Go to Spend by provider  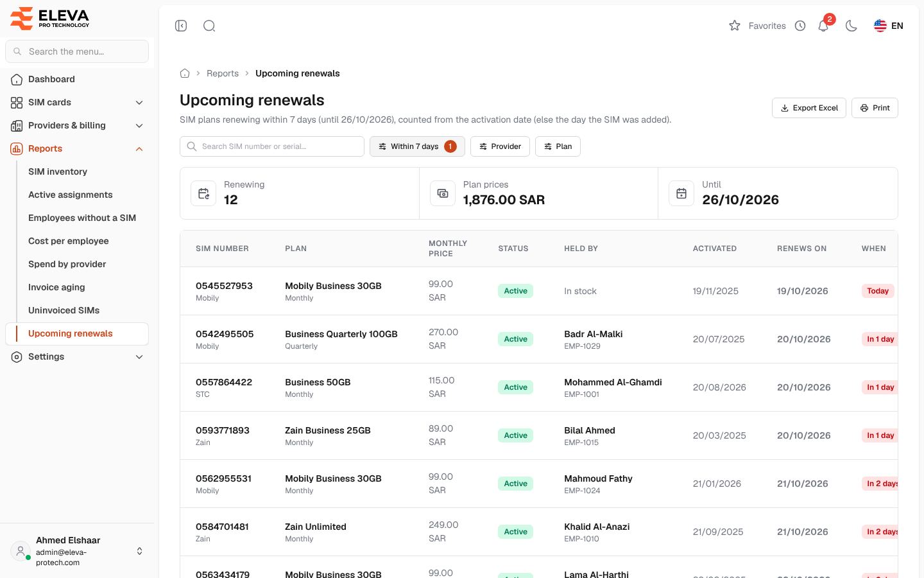pos(67,264)
